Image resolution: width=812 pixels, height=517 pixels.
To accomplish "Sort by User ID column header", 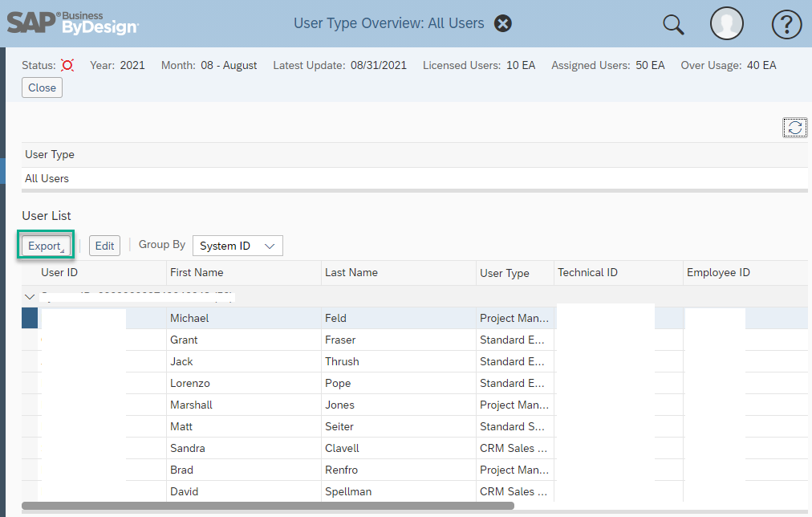I will (59, 272).
